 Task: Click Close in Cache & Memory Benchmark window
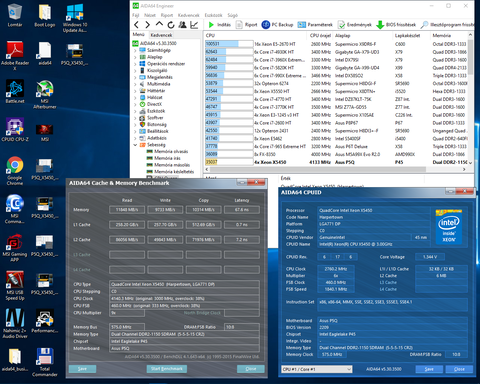click(x=251, y=369)
